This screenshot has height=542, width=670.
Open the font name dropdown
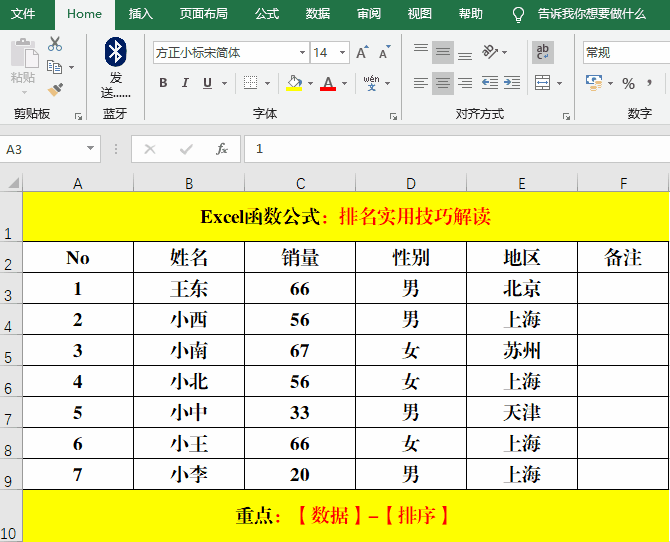pos(303,53)
